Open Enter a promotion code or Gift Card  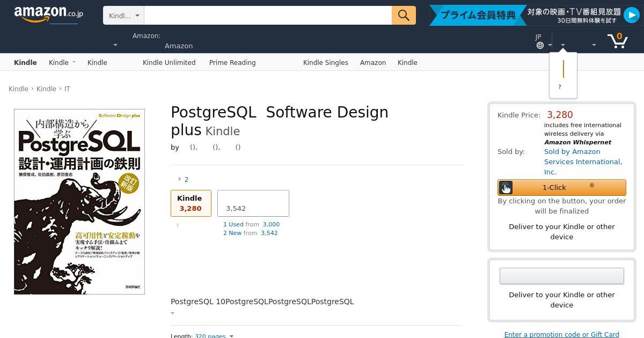pos(562,334)
